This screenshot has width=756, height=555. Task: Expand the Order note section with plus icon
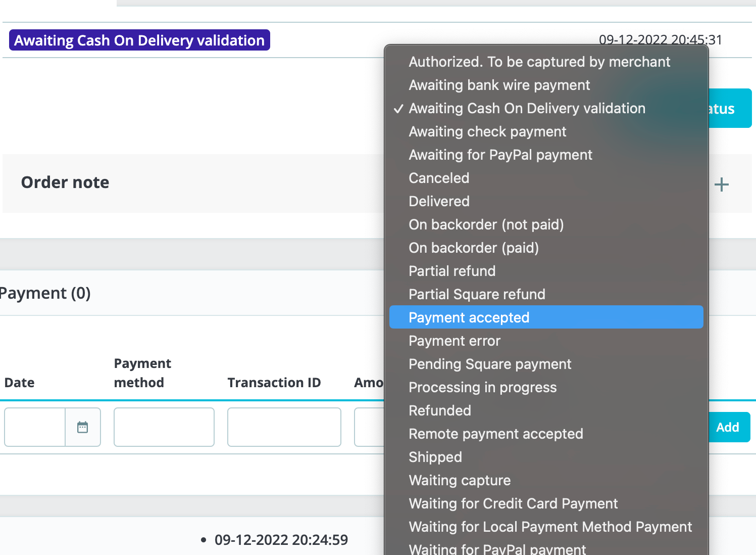722,184
